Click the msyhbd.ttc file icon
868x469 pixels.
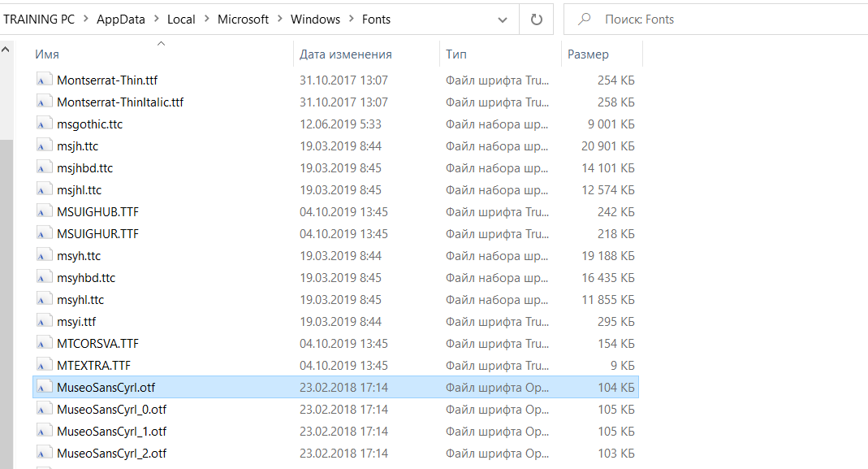pyautogui.click(x=45, y=278)
